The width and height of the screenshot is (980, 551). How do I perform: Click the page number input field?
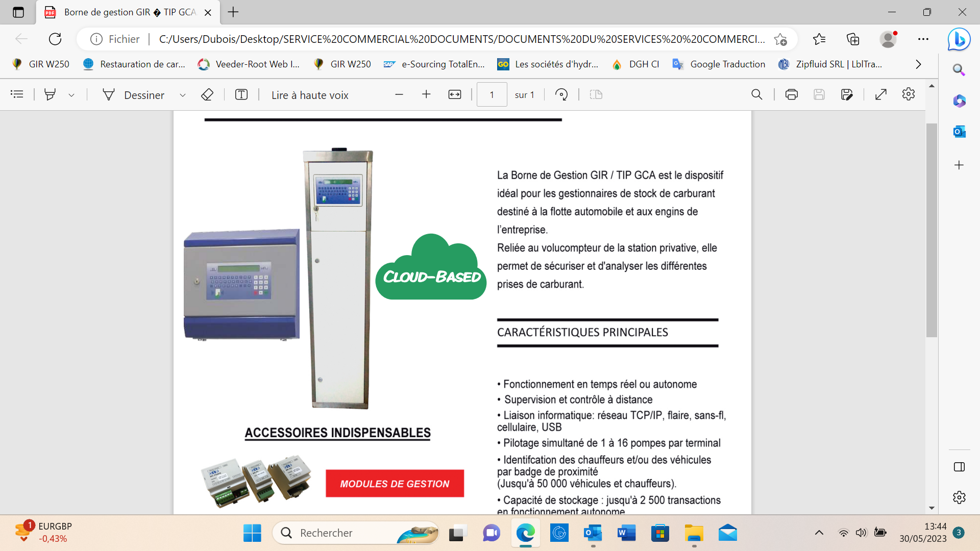492,95
